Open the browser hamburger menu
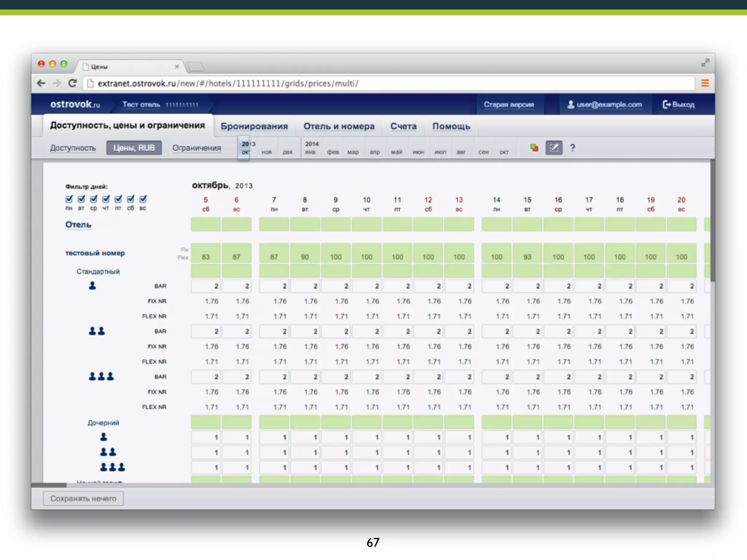747x560 pixels. 705,83
